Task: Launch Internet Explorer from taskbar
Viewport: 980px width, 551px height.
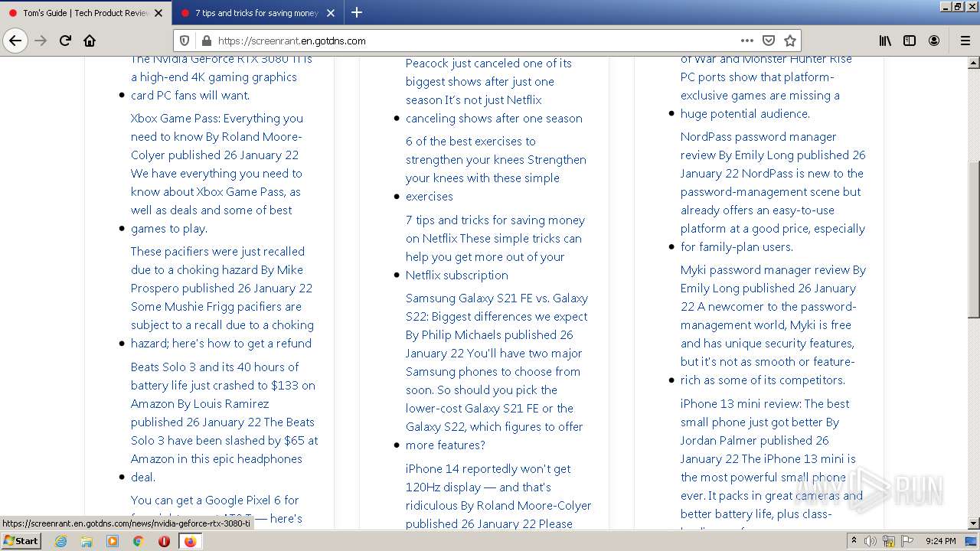Action: pos(60,541)
